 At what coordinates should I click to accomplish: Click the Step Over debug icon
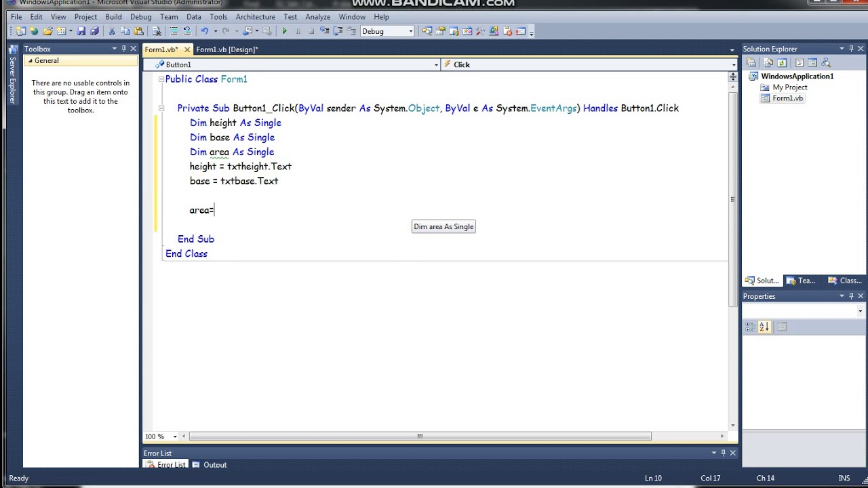[338, 31]
